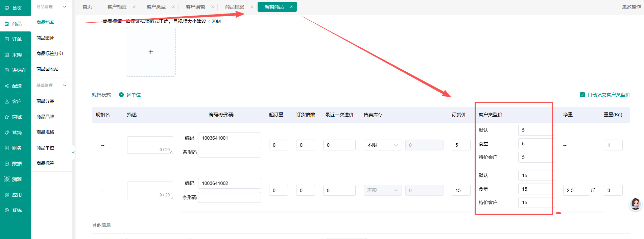This screenshot has width=644, height=239.
Task: Open the 数据 data sidebar icon
Action: 7,164
